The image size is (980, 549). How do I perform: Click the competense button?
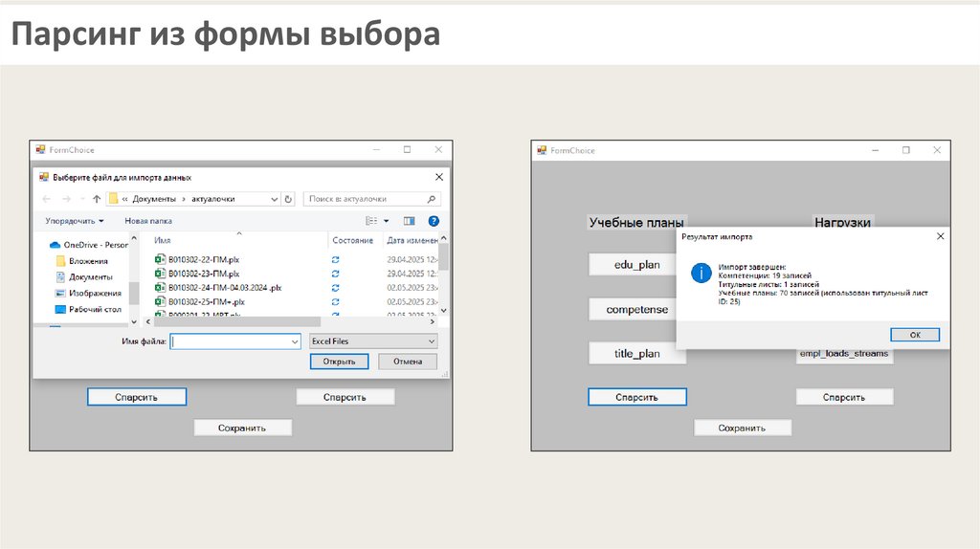pos(634,309)
